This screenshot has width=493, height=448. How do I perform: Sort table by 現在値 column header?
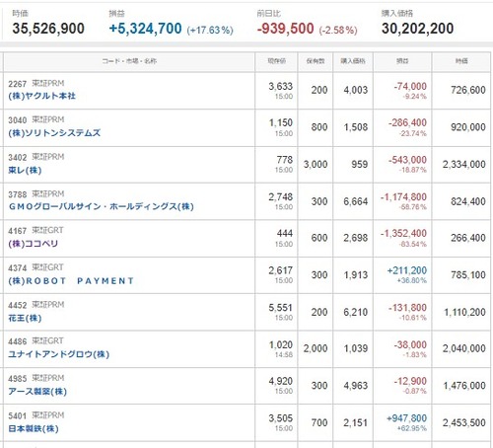coord(276,61)
